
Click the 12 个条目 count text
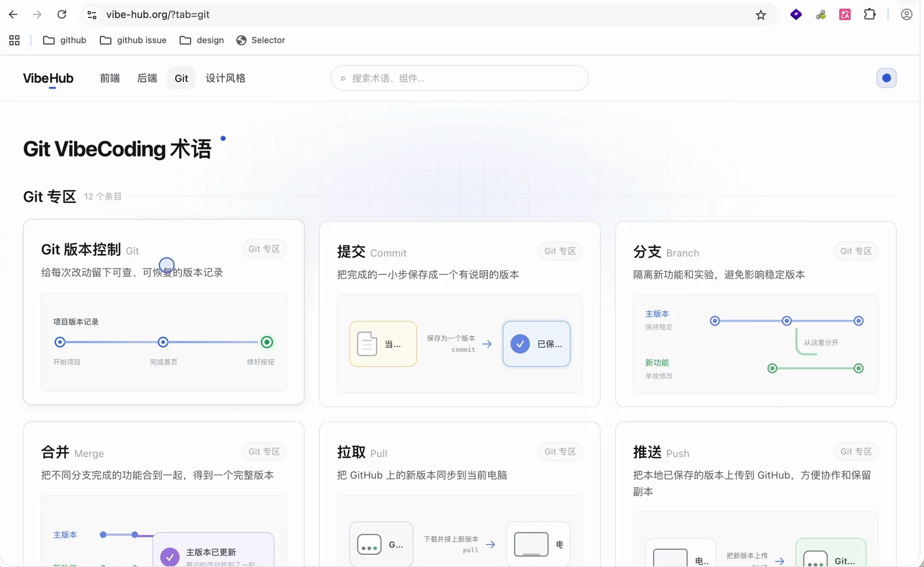pos(103,196)
